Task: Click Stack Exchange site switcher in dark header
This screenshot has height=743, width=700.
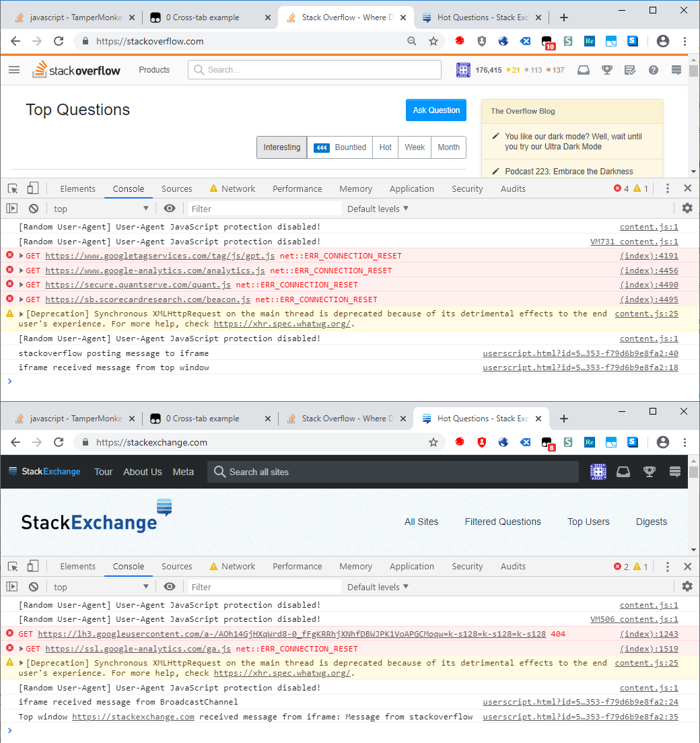Action: click(675, 472)
